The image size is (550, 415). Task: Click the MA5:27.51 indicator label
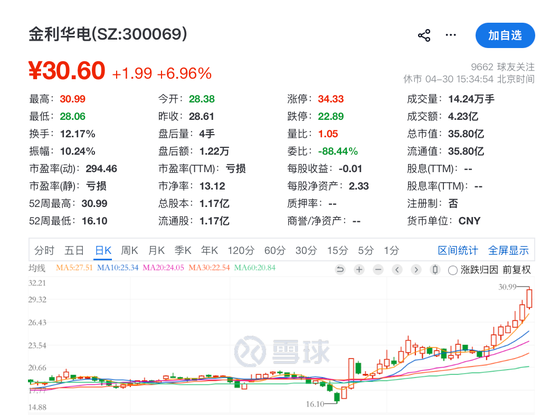[x=74, y=268]
